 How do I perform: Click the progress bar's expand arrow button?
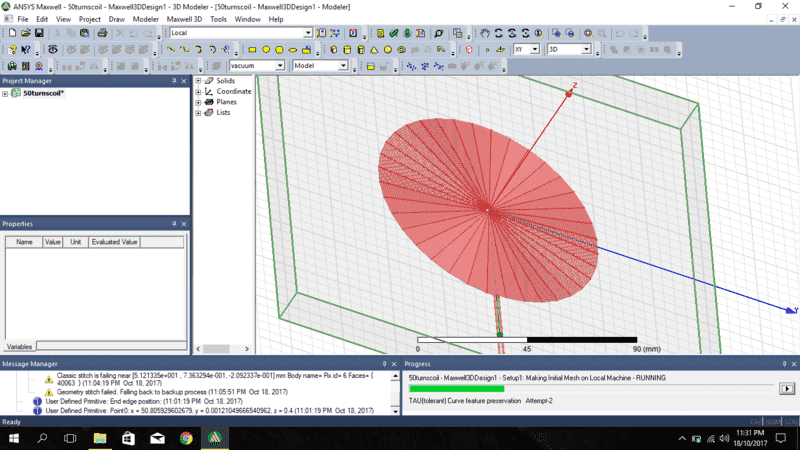787,388
